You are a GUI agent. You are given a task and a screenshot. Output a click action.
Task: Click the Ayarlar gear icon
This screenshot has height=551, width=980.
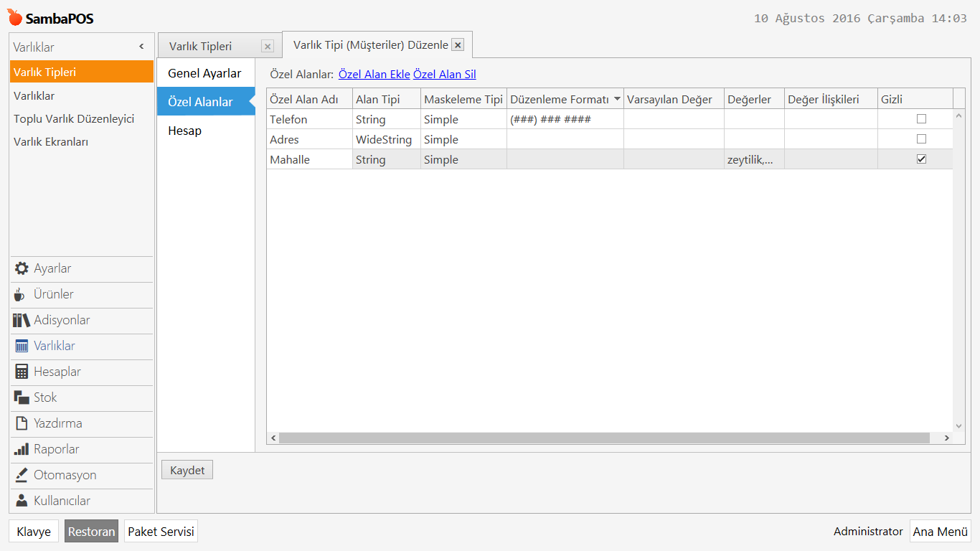[22, 268]
